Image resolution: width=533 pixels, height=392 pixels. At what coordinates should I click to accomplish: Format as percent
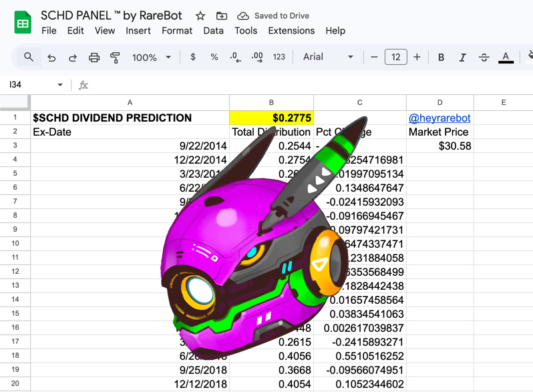pos(214,57)
